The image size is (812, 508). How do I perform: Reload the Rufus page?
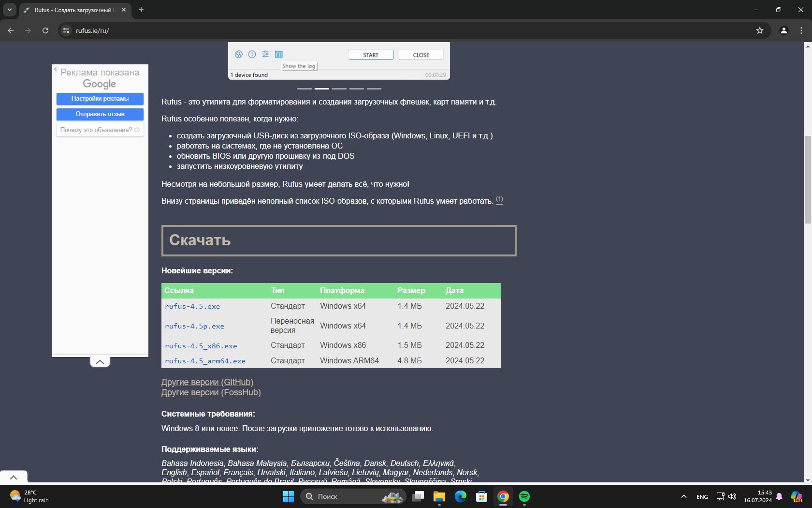point(45,30)
